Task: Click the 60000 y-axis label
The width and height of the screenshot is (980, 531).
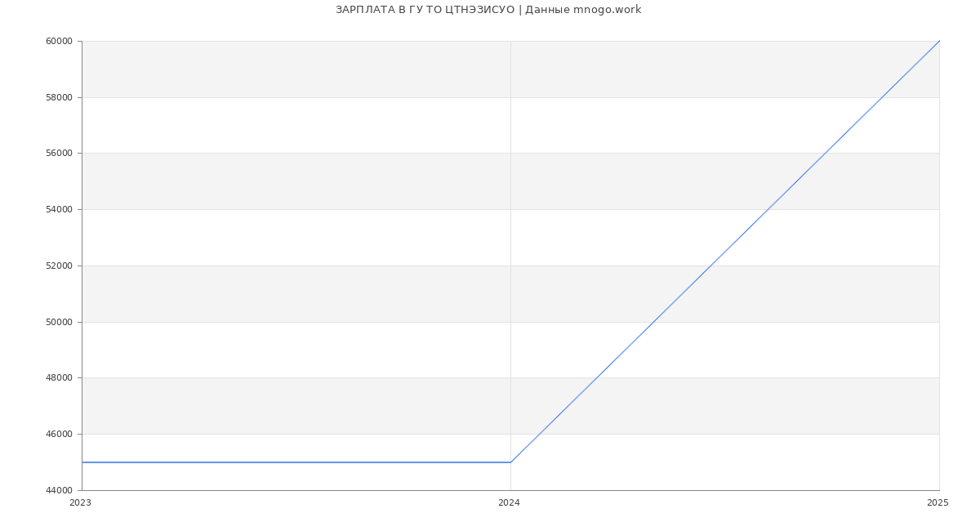Action: pos(60,42)
